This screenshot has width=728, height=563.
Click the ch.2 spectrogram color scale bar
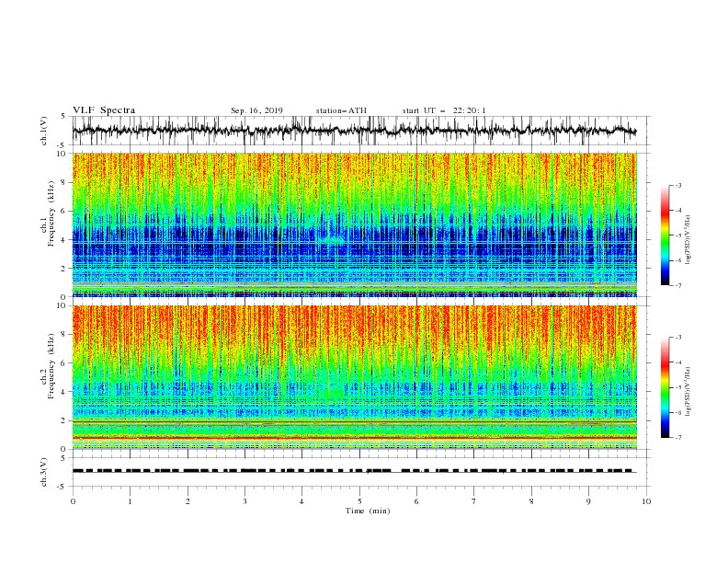(x=665, y=387)
